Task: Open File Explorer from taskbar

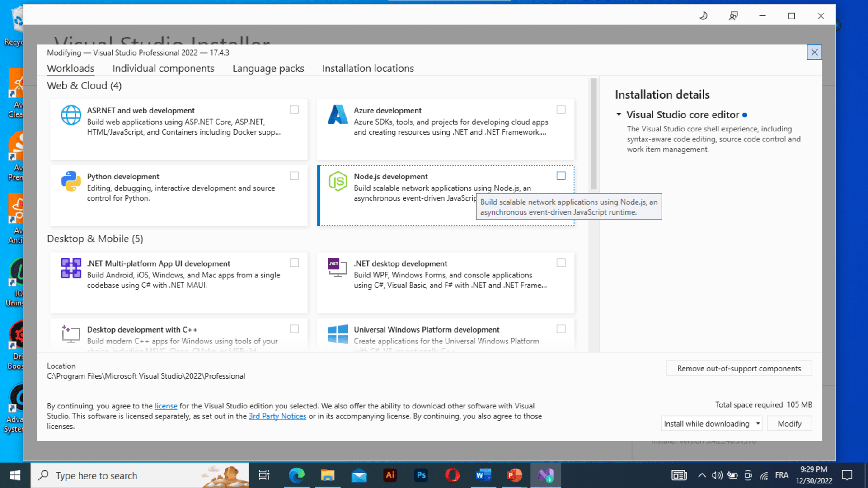Action: tap(328, 475)
